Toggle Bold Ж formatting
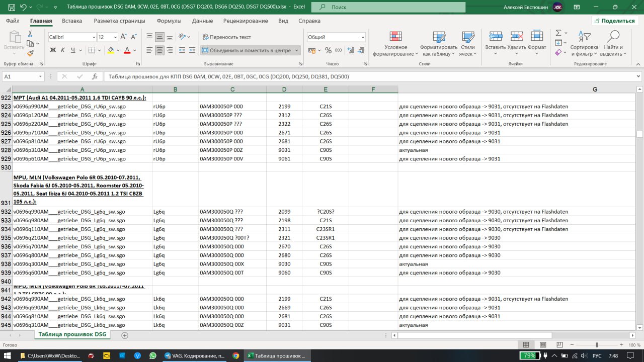Viewport: 644px width, 362px height. (53, 50)
